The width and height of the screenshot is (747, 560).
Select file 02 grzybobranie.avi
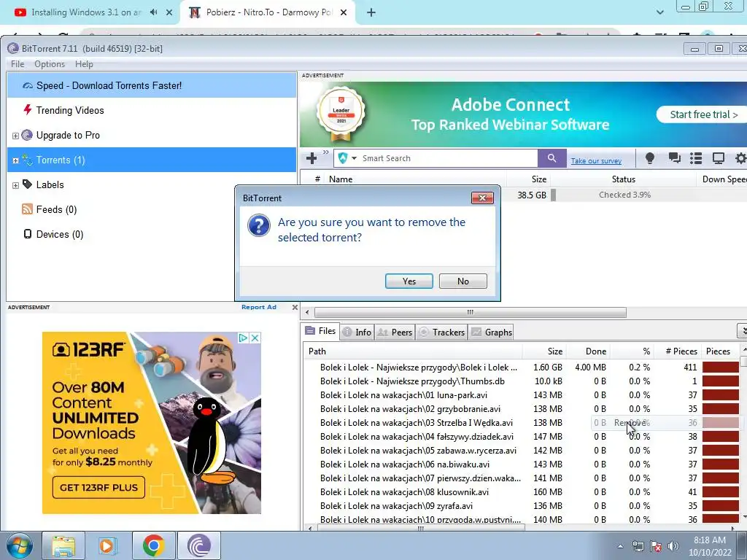[x=410, y=409]
